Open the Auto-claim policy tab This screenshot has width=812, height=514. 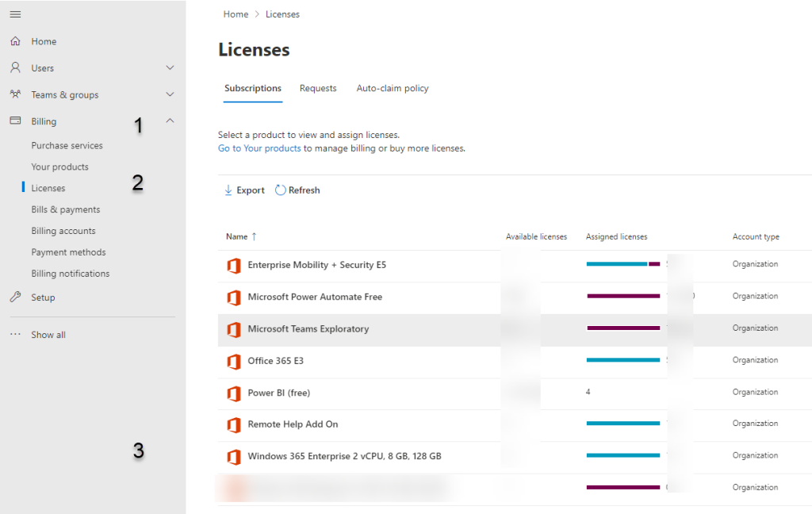pos(393,88)
